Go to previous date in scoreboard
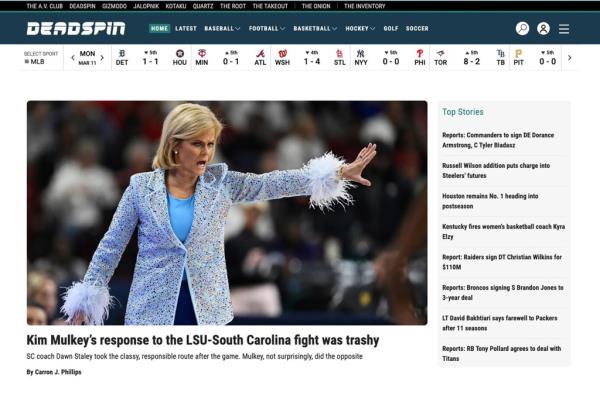The image size is (600, 399). (x=73, y=58)
